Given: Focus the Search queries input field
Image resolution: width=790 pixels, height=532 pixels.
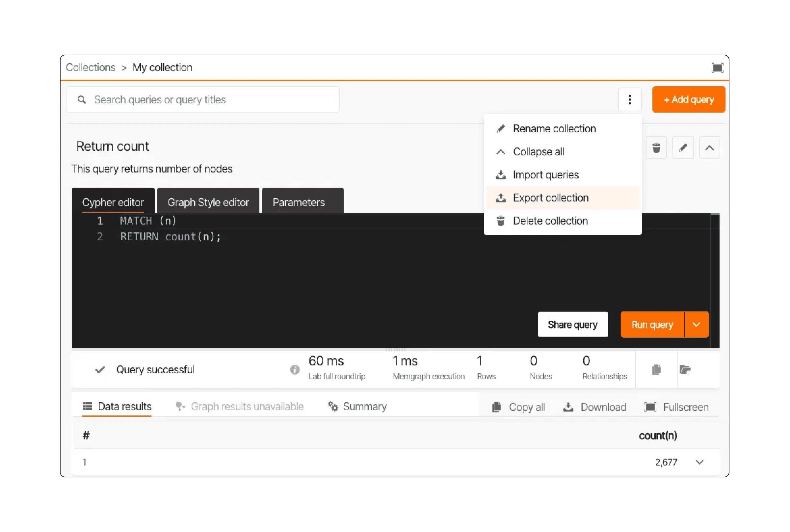Looking at the screenshot, I should point(210,99).
